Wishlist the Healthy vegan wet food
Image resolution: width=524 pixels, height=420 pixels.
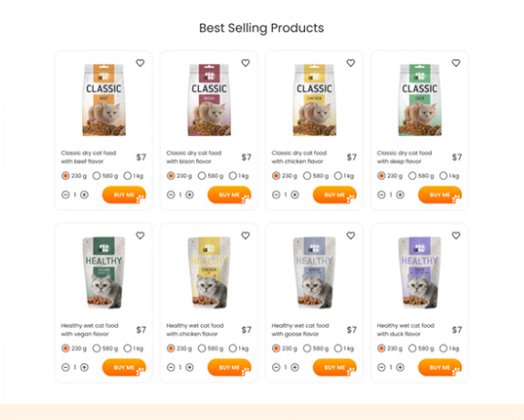[x=140, y=236]
